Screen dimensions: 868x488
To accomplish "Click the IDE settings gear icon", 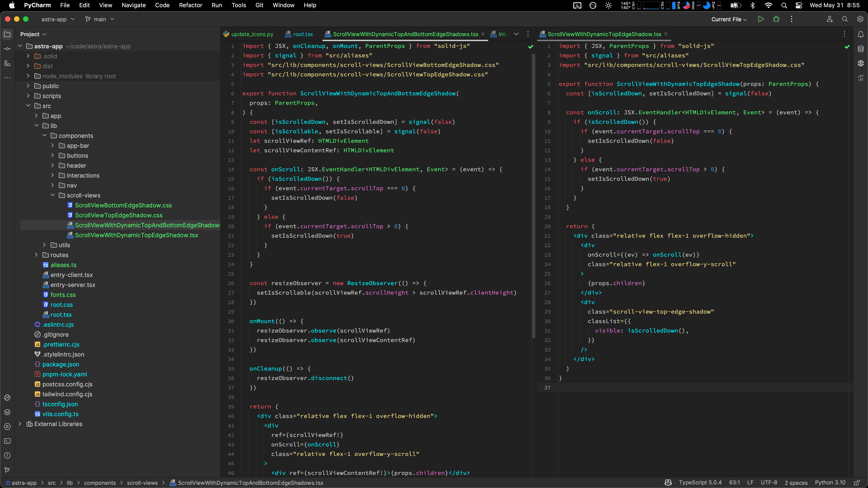I will (860, 19).
